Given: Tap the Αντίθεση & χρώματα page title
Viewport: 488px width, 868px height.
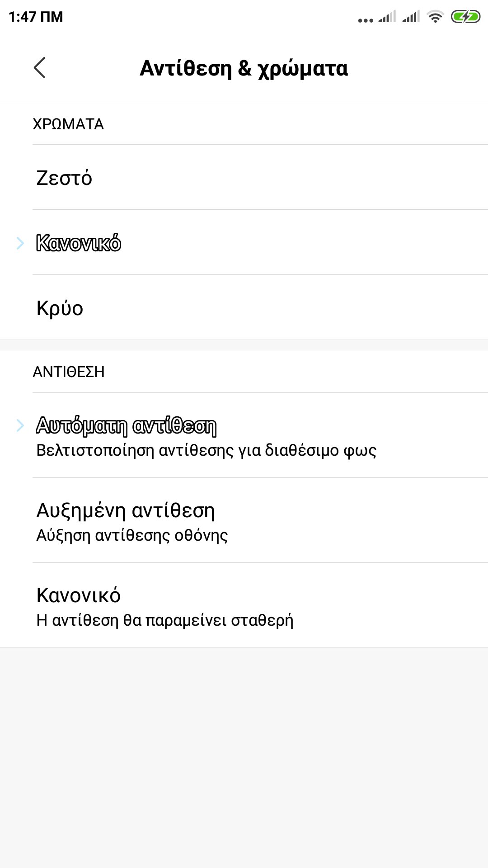Looking at the screenshot, I should pyautogui.click(x=244, y=68).
